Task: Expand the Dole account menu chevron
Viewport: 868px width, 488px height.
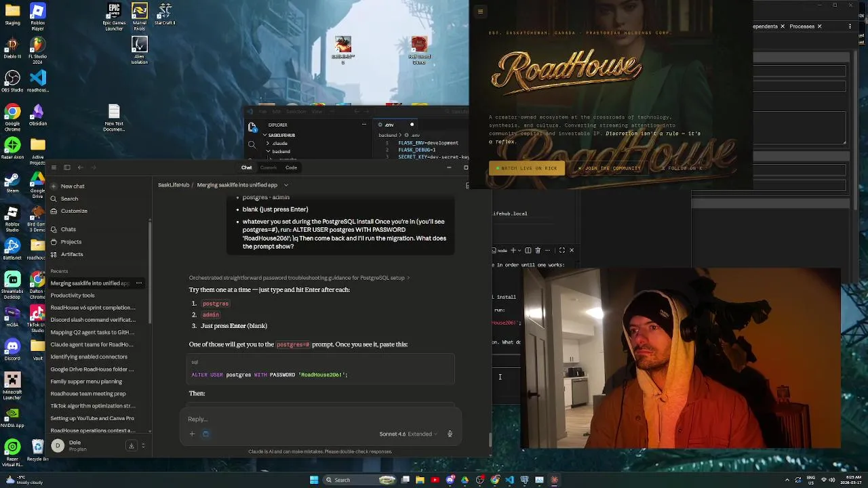Action: click(143, 445)
